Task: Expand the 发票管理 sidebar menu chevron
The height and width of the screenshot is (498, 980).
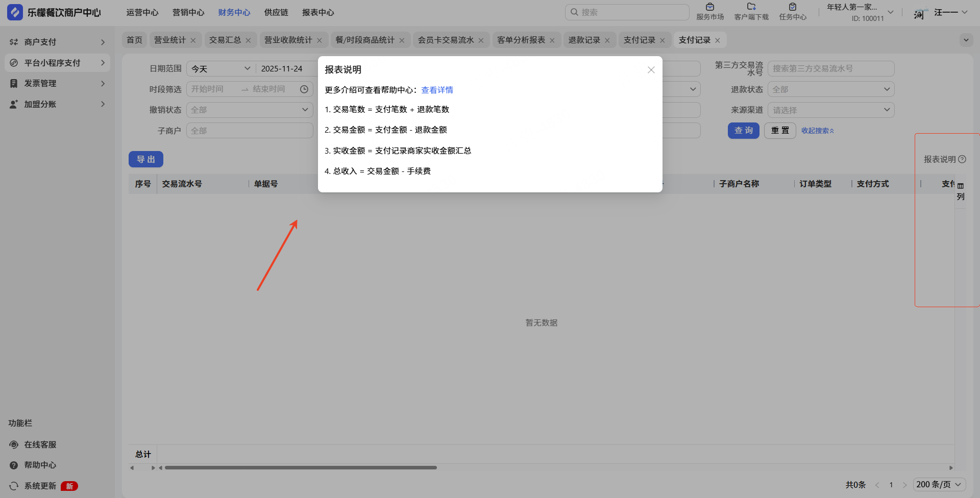Action: coord(103,84)
